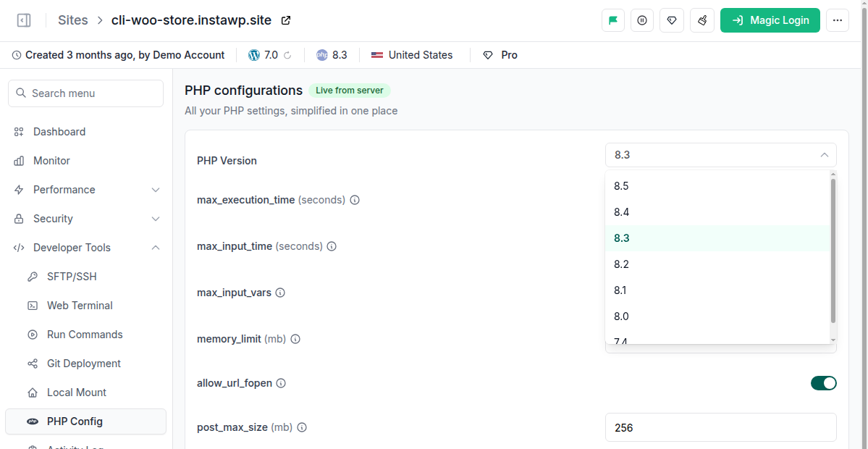Collapse the PHP Version dropdown
The width and height of the screenshot is (868, 449).
(825, 155)
